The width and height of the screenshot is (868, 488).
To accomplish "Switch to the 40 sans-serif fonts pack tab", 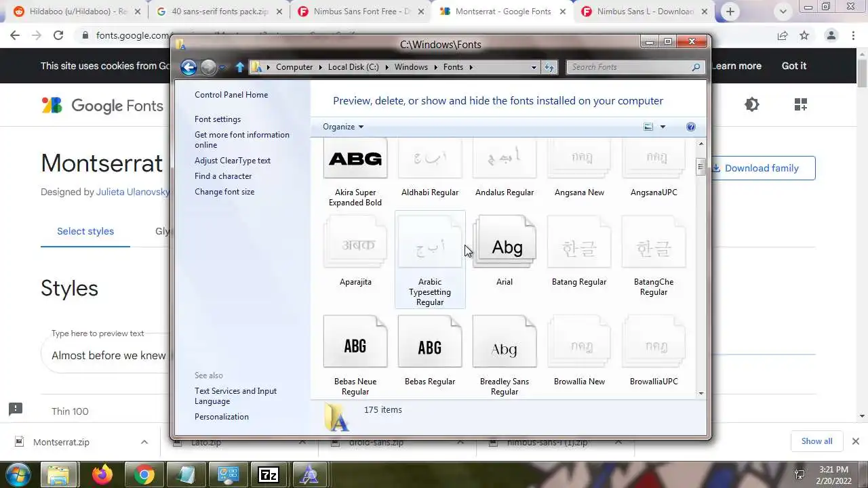I will point(219,12).
